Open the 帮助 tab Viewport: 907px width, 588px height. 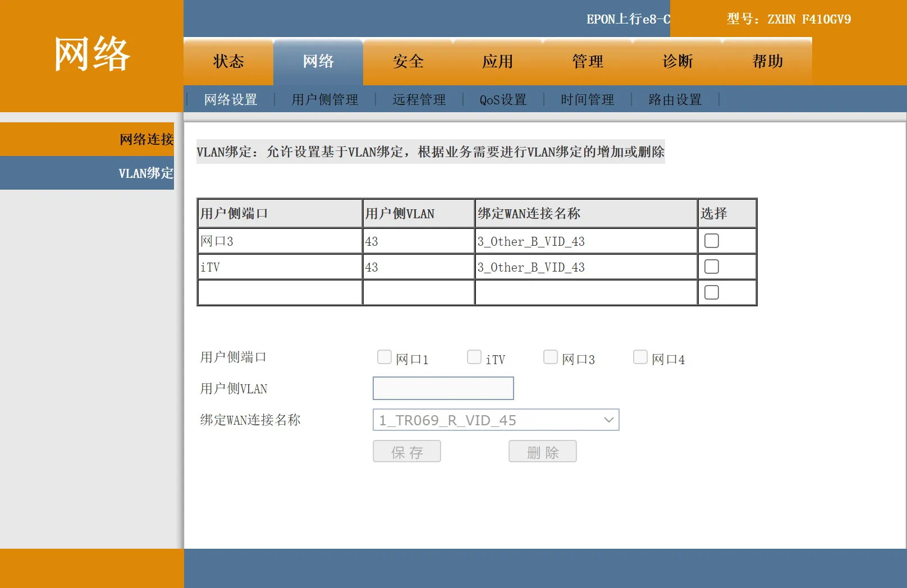767,62
